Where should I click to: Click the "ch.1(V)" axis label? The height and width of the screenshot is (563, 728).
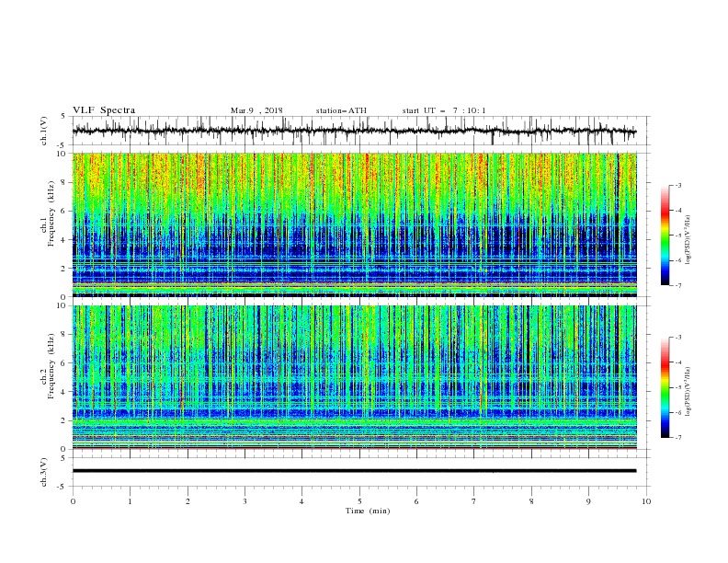pyautogui.click(x=44, y=131)
